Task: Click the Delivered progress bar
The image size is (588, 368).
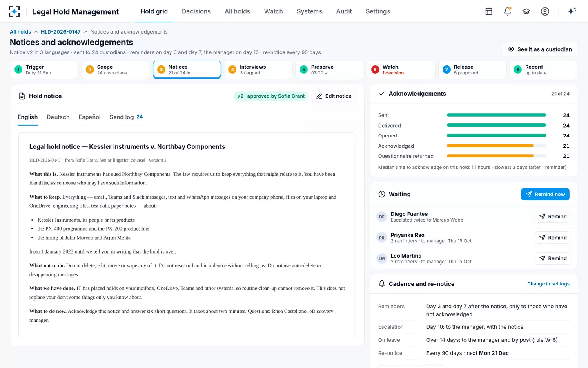Action: [496, 126]
